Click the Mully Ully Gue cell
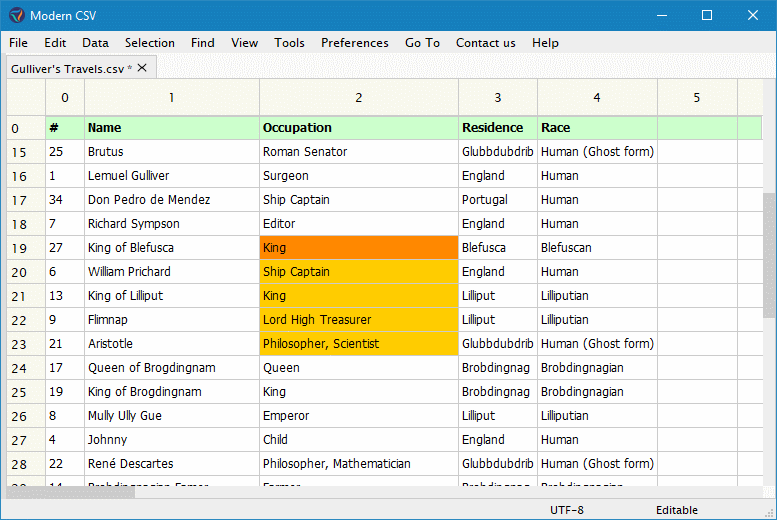The height and width of the screenshot is (520, 777). point(172,416)
